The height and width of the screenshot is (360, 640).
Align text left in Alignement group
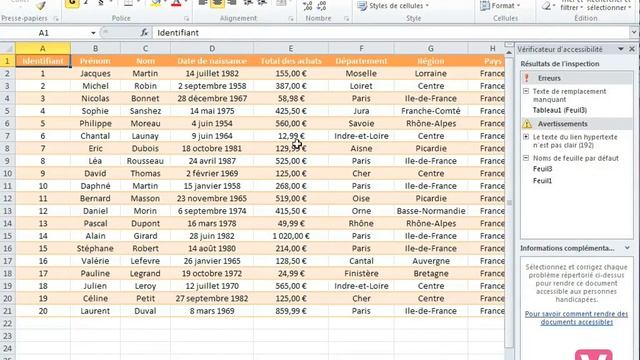[x=203, y=3]
